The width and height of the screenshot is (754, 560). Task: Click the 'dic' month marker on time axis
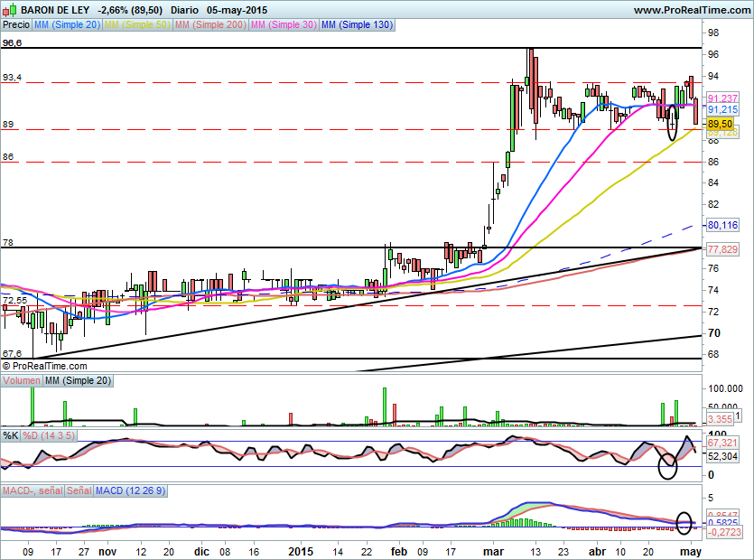[x=201, y=551]
